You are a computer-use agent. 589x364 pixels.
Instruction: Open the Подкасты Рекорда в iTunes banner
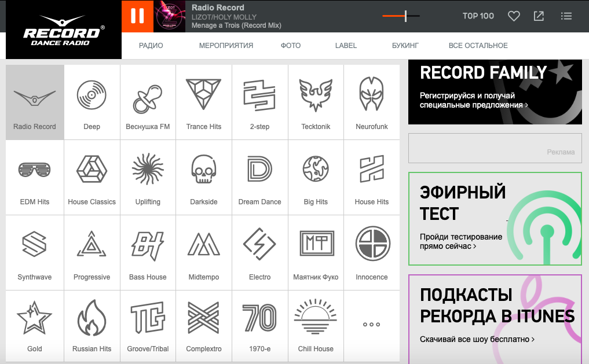point(495,319)
